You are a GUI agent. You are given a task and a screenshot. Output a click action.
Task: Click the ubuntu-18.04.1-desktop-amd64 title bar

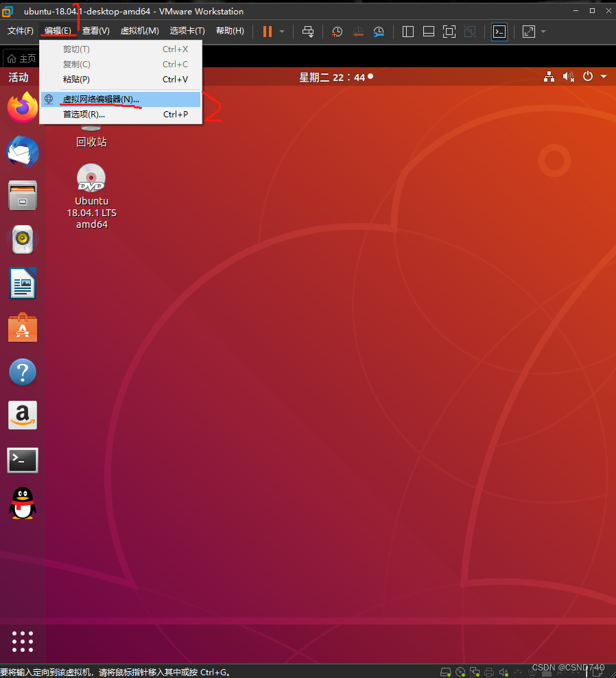tap(134, 11)
